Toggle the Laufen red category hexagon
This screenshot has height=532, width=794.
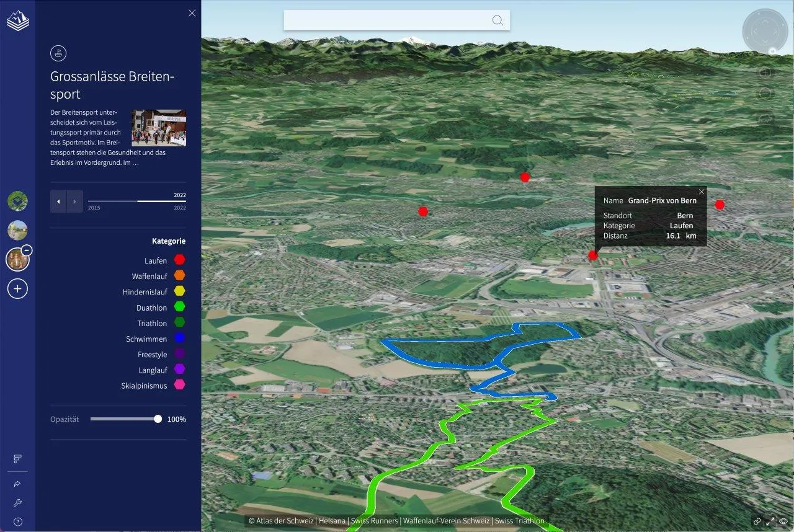[179, 260]
